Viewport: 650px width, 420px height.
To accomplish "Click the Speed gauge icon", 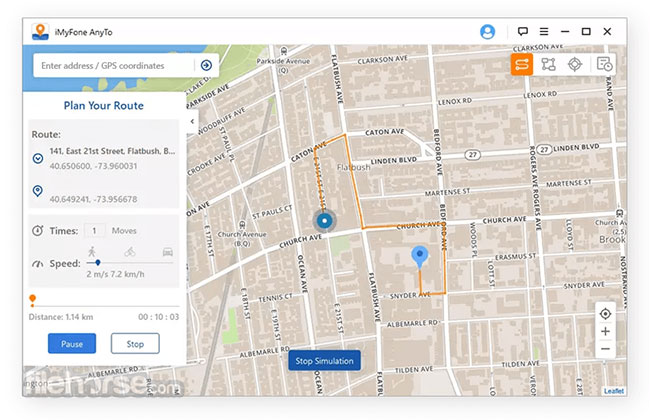I will click(38, 264).
